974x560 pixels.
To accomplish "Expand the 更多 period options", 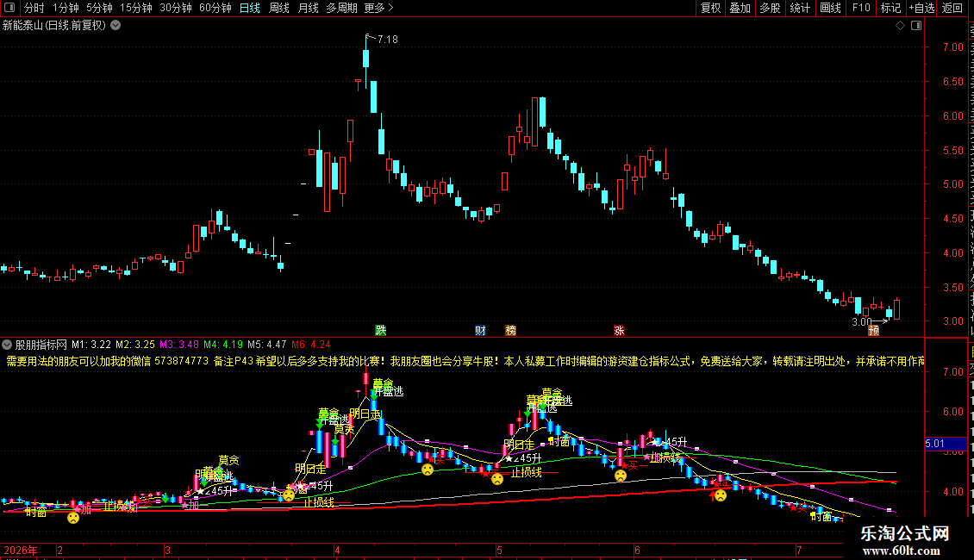I will 378,8.
